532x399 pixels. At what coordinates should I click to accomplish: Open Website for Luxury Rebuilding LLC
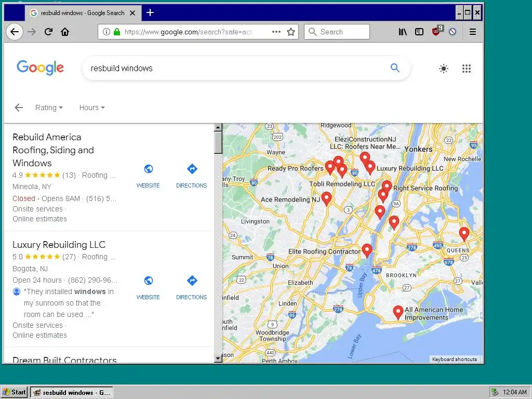tap(148, 288)
